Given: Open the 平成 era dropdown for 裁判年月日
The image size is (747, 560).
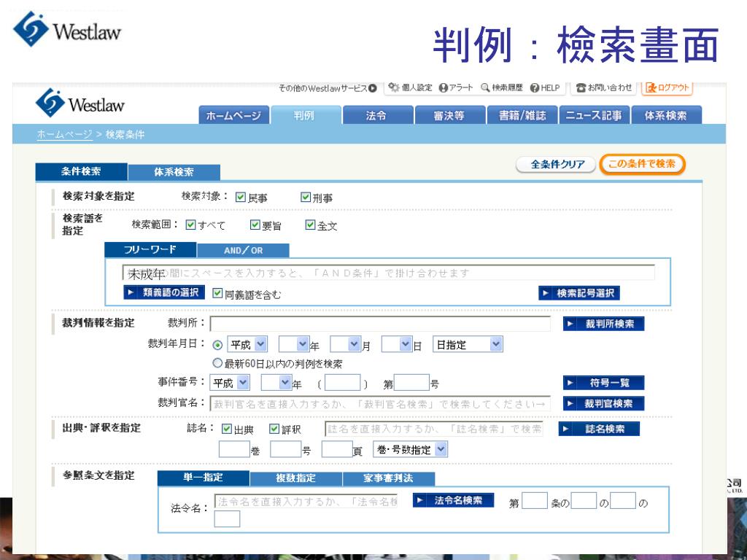Looking at the screenshot, I should 247,344.
